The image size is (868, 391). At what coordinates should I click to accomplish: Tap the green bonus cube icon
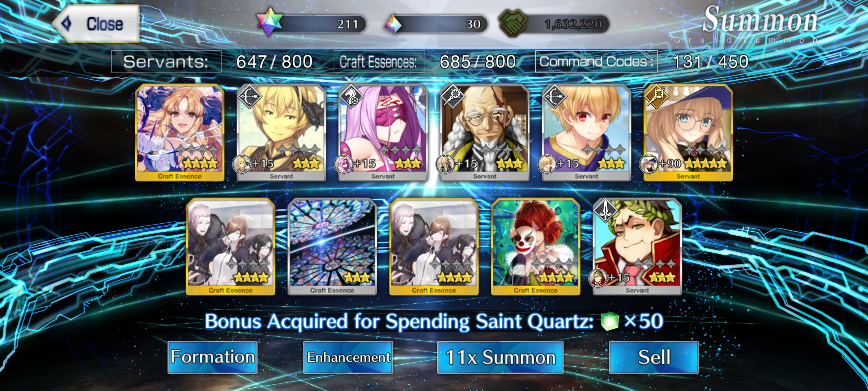click(610, 321)
